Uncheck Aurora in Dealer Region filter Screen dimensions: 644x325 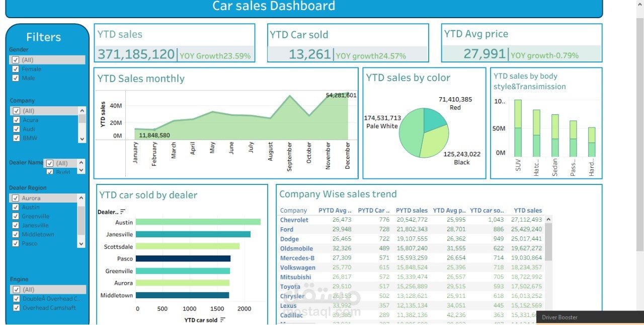click(x=16, y=198)
